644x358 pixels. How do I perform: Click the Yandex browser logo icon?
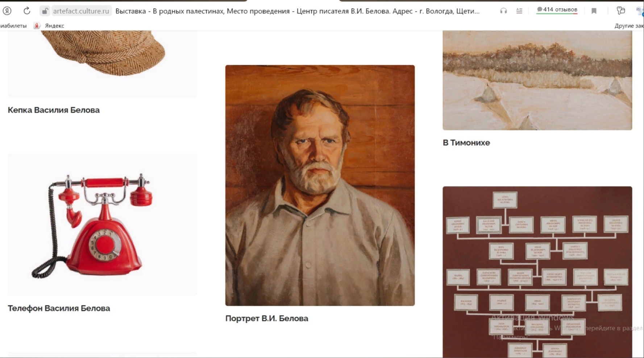(7, 11)
